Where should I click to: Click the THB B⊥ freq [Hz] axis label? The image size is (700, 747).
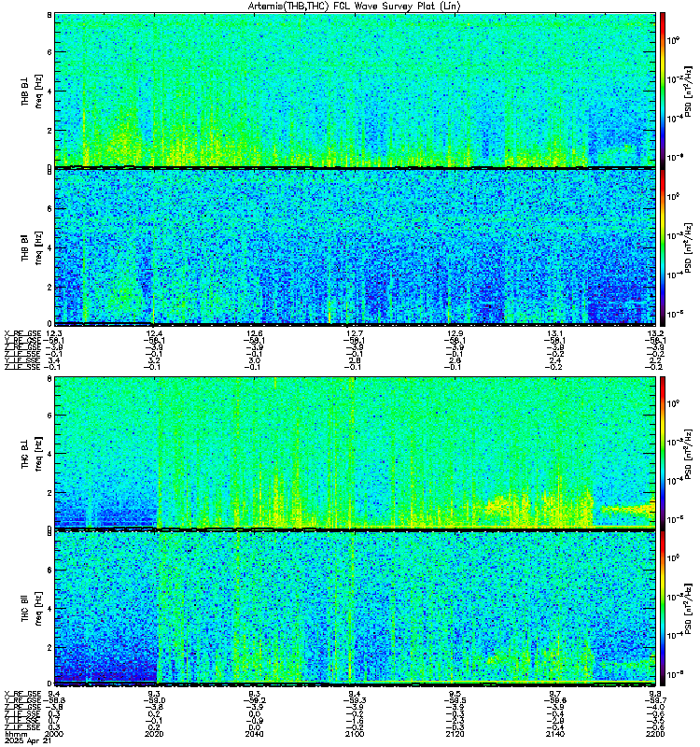coord(32,91)
